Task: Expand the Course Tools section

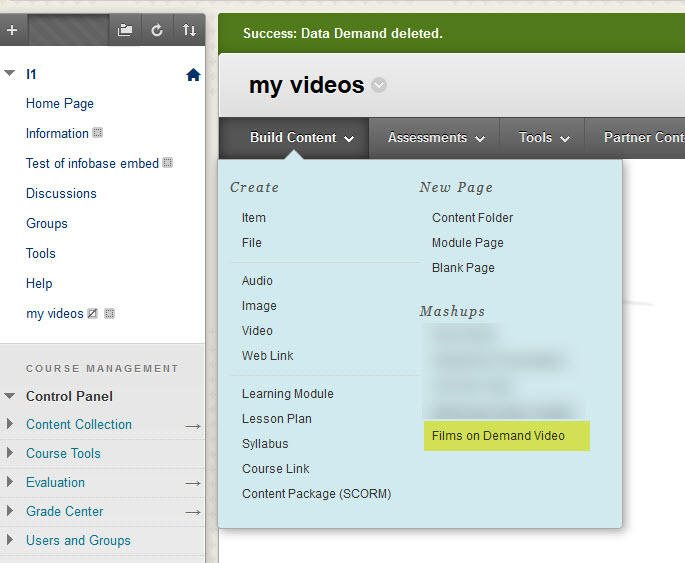Action: (x=10, y=452)
